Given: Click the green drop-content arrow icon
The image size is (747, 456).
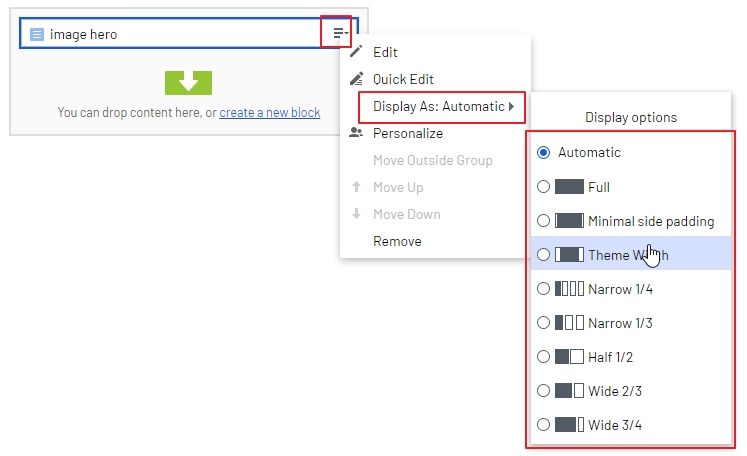Looking at the screenshot, I should [x=188, y=82].
